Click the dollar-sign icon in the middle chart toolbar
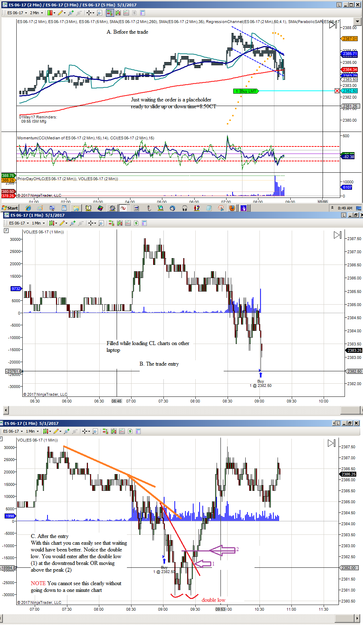Screen dimensions: 363x644 (x=136, y=223)
